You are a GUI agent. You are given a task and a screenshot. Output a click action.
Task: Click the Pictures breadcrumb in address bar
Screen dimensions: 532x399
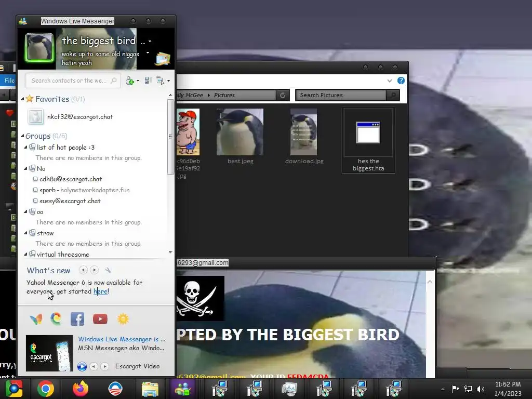point(224,96)
